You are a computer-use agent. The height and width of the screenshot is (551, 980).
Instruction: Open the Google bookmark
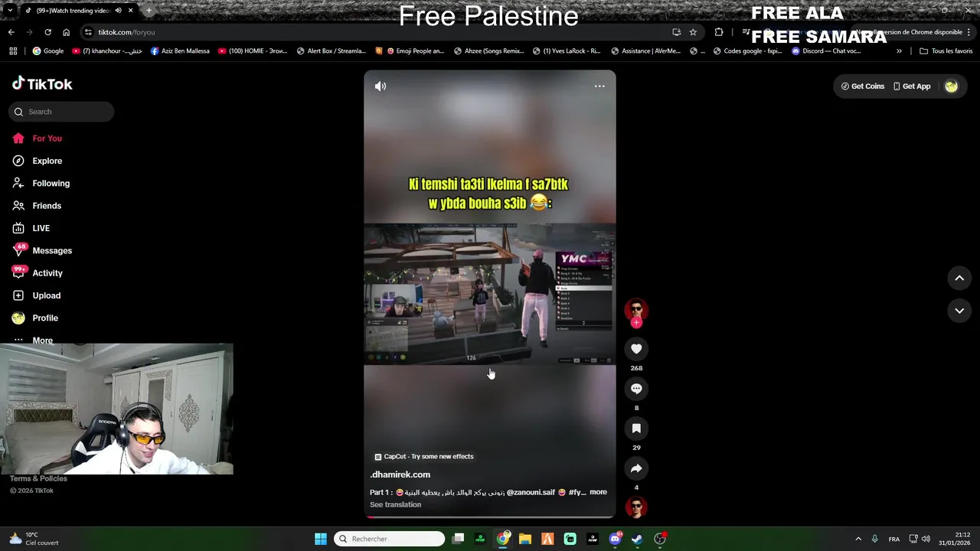(x=47, y=51)
